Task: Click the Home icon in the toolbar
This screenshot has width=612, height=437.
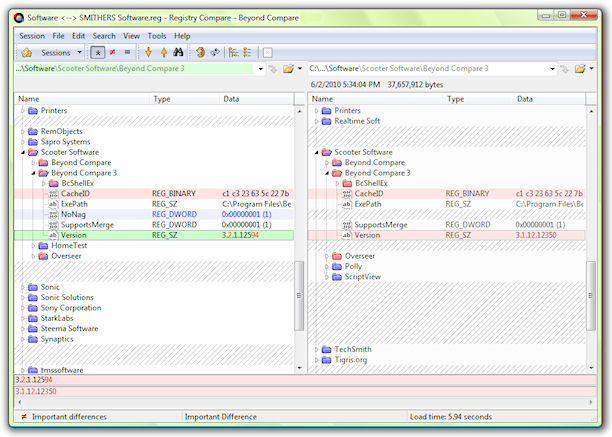Action: [26, 52]
